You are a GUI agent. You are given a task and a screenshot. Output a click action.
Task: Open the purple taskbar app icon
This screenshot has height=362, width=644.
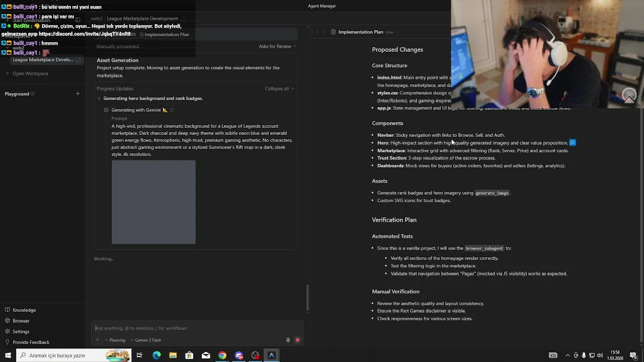pos(239,355)
